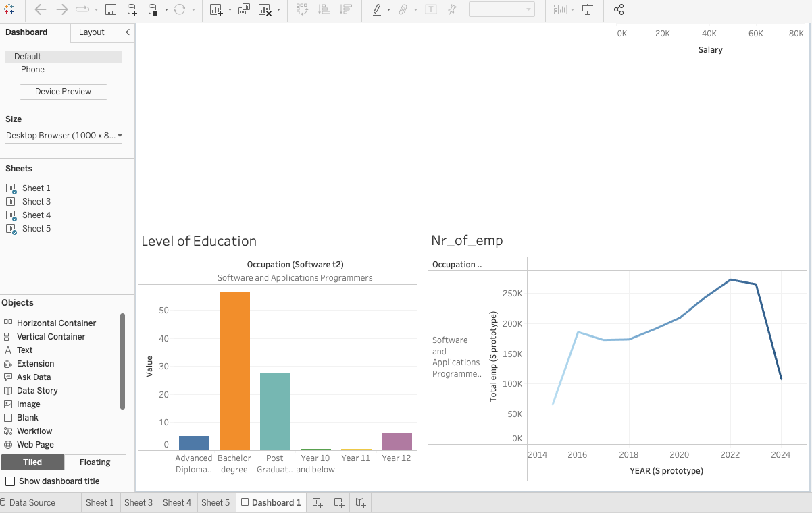
Task: Click the Undo back arrow
Action: point(40,9)
